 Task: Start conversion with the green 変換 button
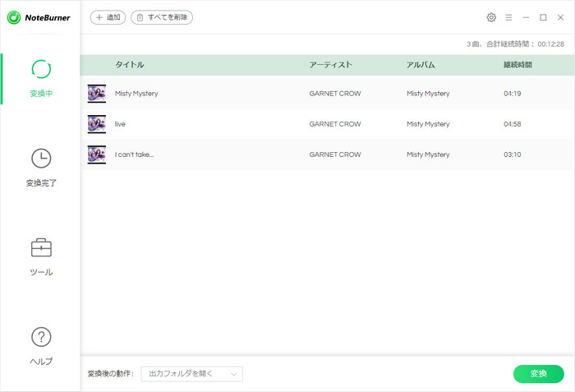538,374
